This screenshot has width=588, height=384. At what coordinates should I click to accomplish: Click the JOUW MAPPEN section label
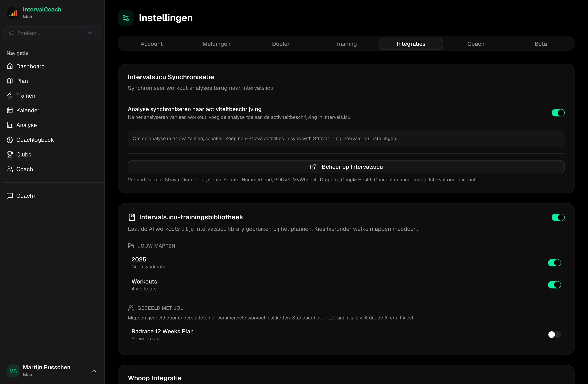click(156, 246)
